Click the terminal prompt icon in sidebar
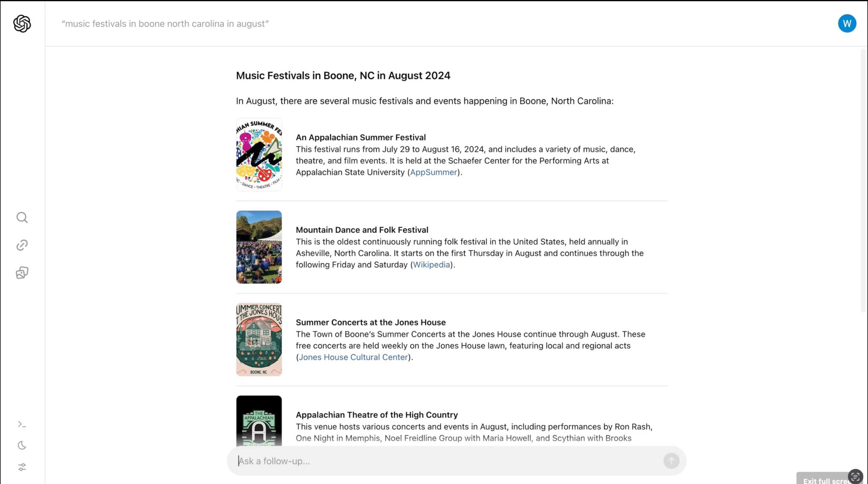Viewport: 868px width, 484px height. point(22,424)
